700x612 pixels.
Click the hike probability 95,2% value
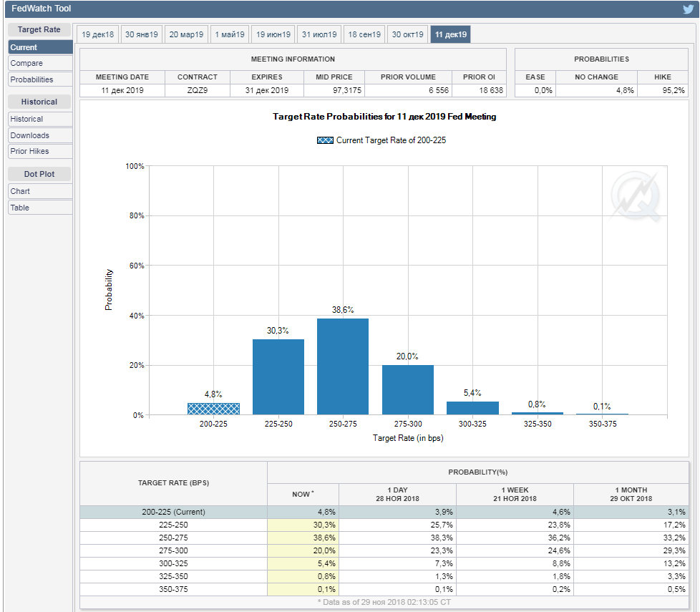(674, 90)
